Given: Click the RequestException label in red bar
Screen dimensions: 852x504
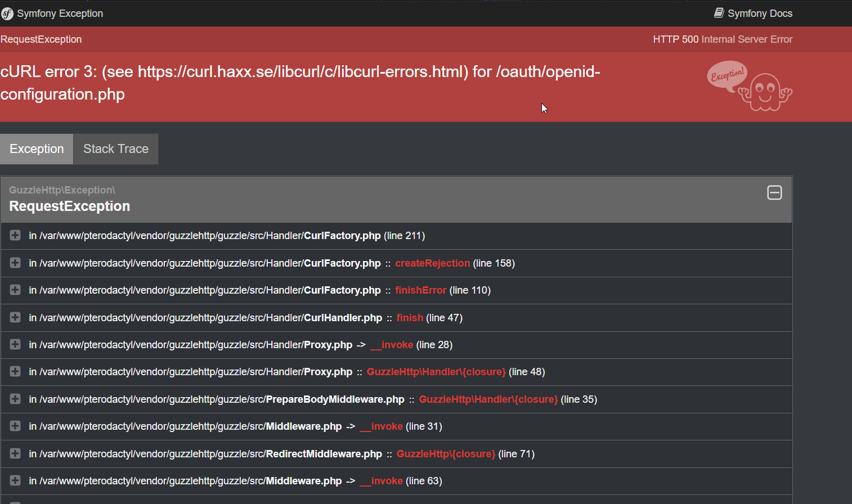Looking at the screenshot, I should (x=41, y=39).
